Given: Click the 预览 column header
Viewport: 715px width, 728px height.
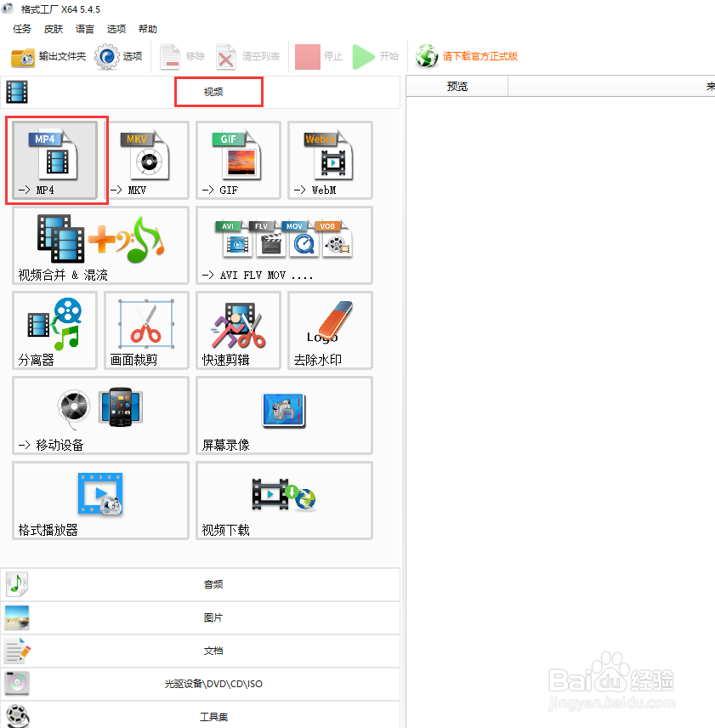Looking at the screenshot, I should click(x=457, y=87).
